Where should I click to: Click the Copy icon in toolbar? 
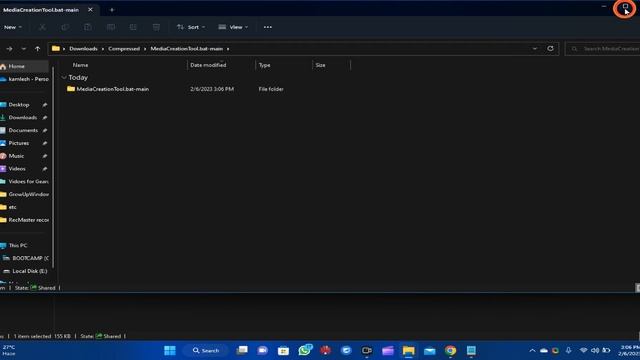[x=65, y=27]
